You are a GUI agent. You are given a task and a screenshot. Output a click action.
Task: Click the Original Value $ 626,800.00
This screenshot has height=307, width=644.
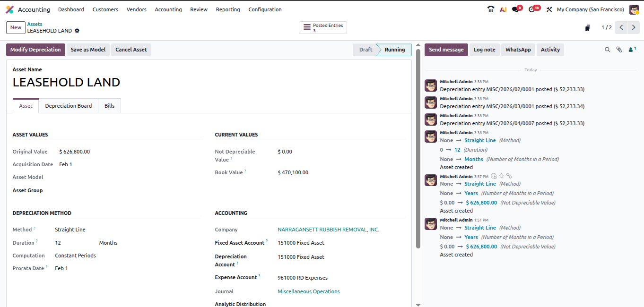tap(75, 152)
